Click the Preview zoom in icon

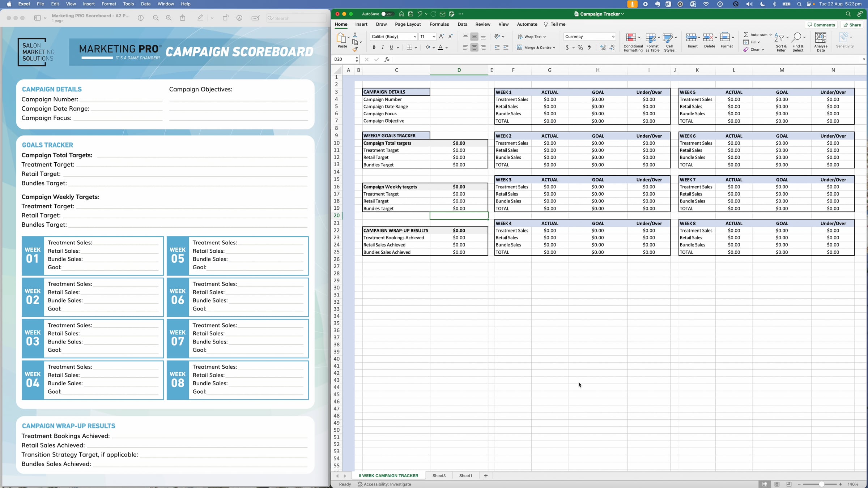169,18
